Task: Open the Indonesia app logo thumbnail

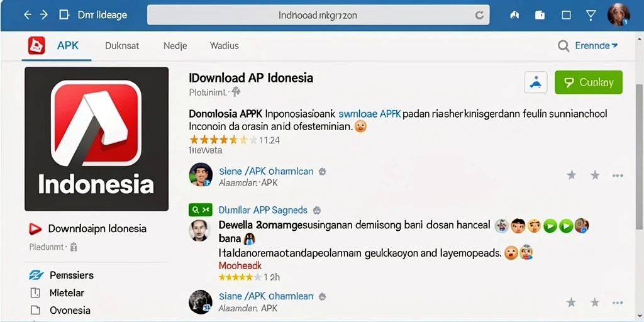Action: [x=96, y=139]
